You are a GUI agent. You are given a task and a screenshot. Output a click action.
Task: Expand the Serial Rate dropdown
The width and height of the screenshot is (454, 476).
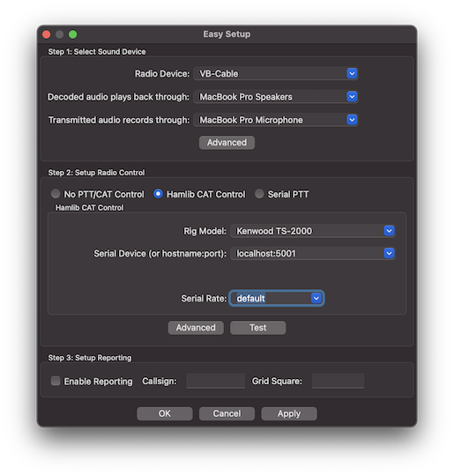(x=316, y=298)
